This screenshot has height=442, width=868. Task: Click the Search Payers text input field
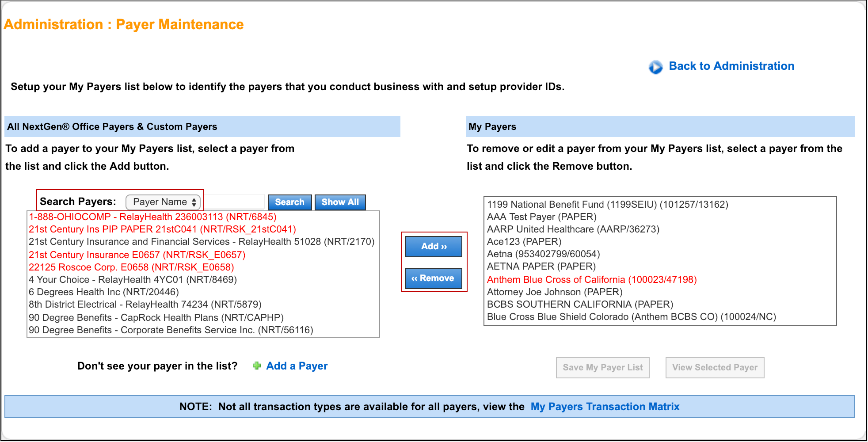click(x=234, y=202)
